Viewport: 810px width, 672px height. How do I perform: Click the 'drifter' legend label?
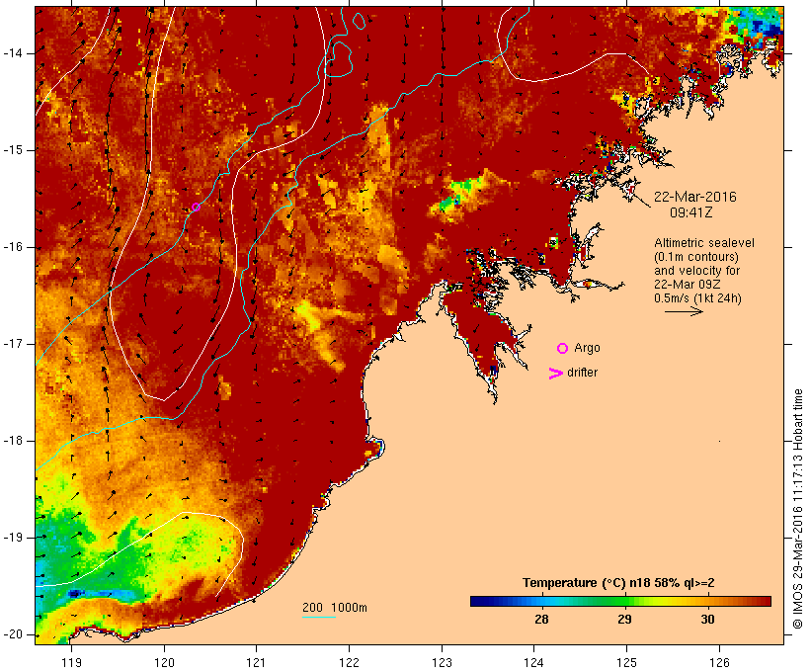(x=582, y=373)
